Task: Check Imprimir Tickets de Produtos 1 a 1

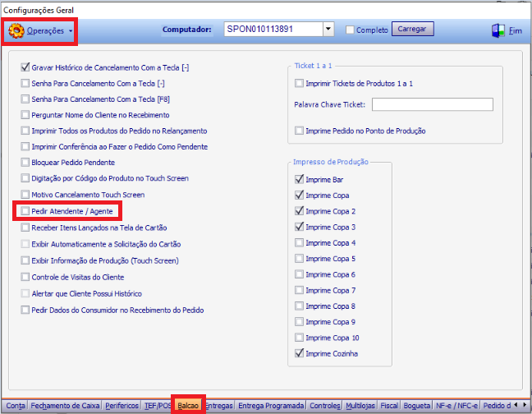Action: pos(299,83)
